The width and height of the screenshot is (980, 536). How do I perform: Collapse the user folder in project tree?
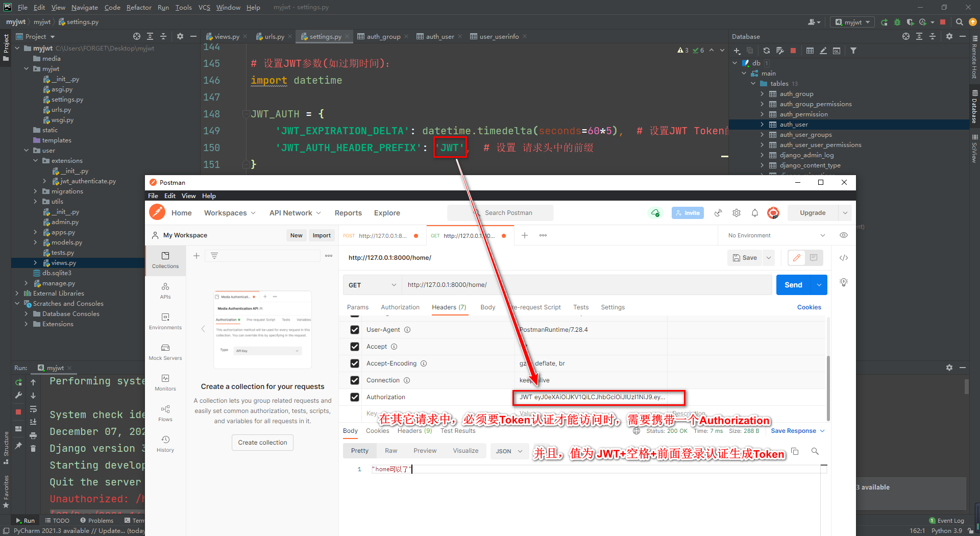[26, 151]
